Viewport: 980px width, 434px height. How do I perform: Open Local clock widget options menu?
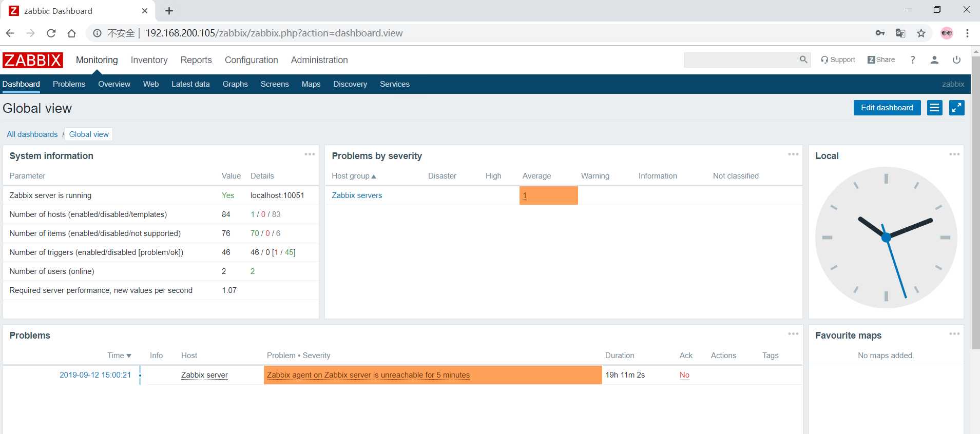click(954, 154)
